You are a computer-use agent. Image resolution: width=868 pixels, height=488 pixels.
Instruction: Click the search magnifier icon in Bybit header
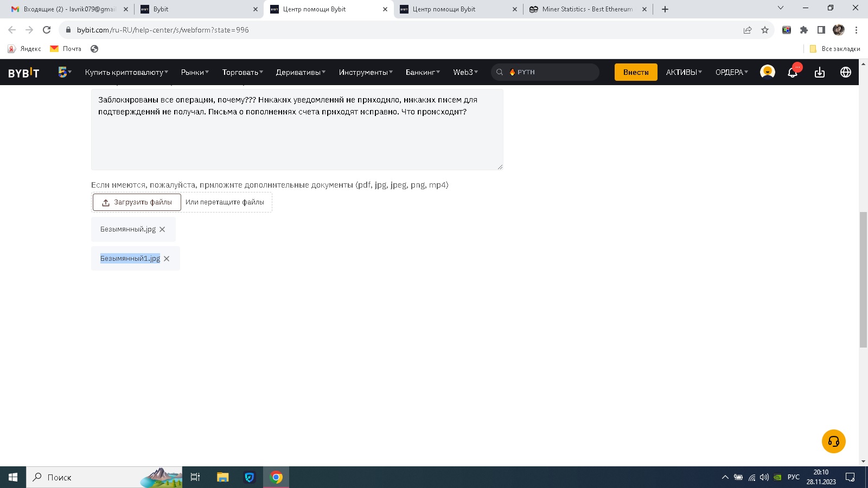tap(500, 72)
